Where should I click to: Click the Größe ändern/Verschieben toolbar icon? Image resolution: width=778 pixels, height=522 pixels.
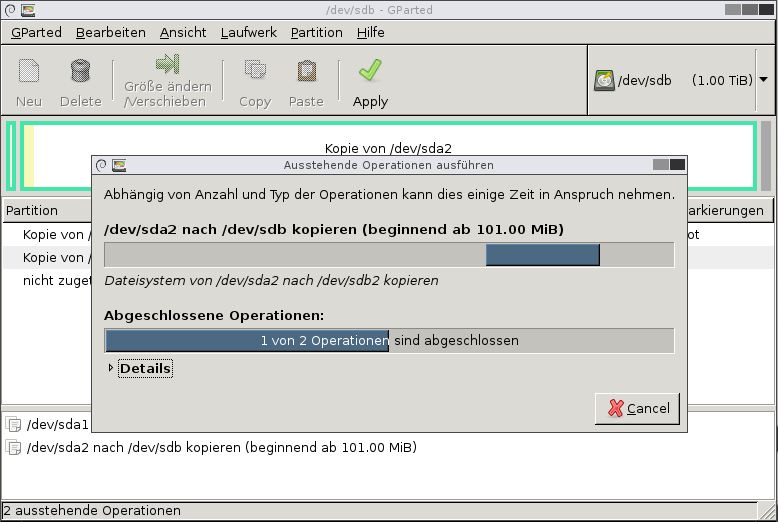click(x=166, y=66)
